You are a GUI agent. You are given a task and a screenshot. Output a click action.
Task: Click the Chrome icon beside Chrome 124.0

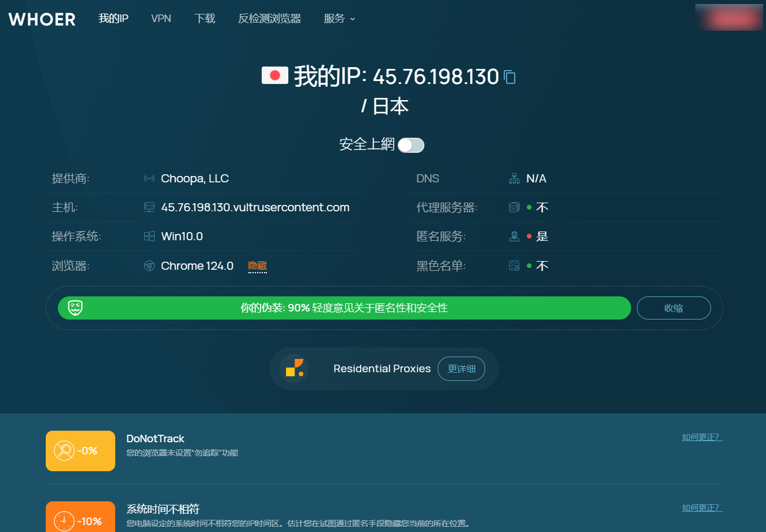(x=149, y=266)
